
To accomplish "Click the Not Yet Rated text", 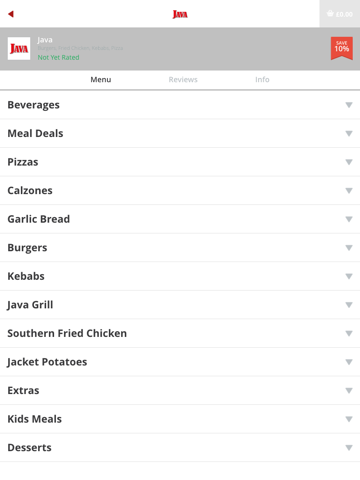I will pyautogui.click(x=58, y=57).
